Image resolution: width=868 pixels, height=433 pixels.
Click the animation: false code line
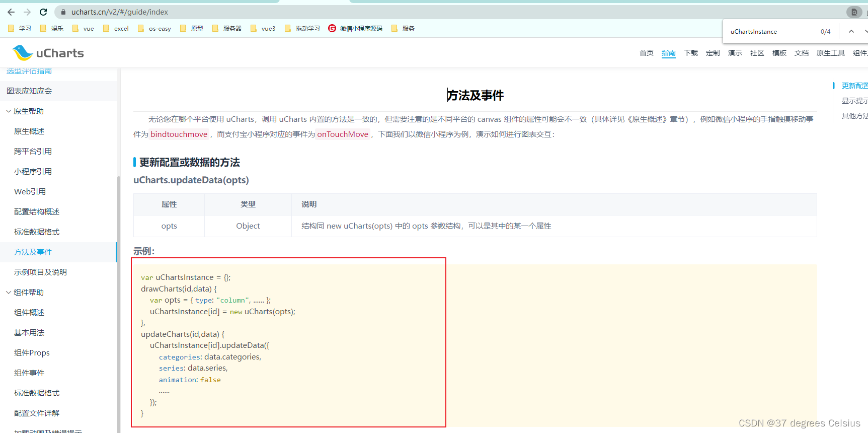190,380
